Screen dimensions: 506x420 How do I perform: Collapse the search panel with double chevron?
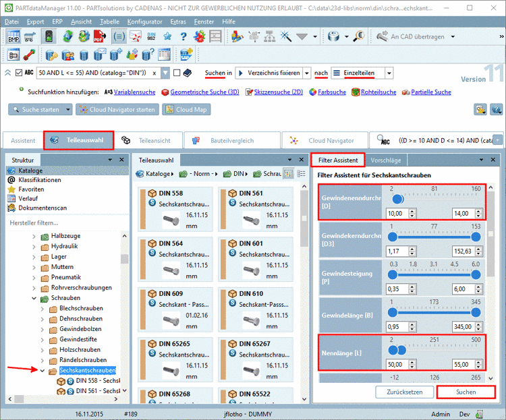(x=7, y=73)
